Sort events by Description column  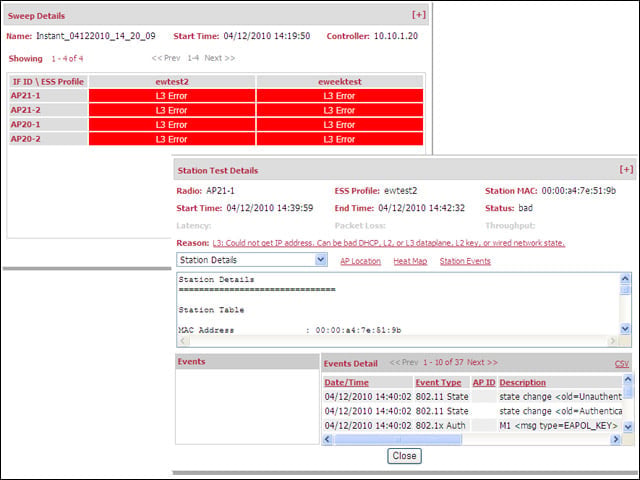[x=522, y=383]
